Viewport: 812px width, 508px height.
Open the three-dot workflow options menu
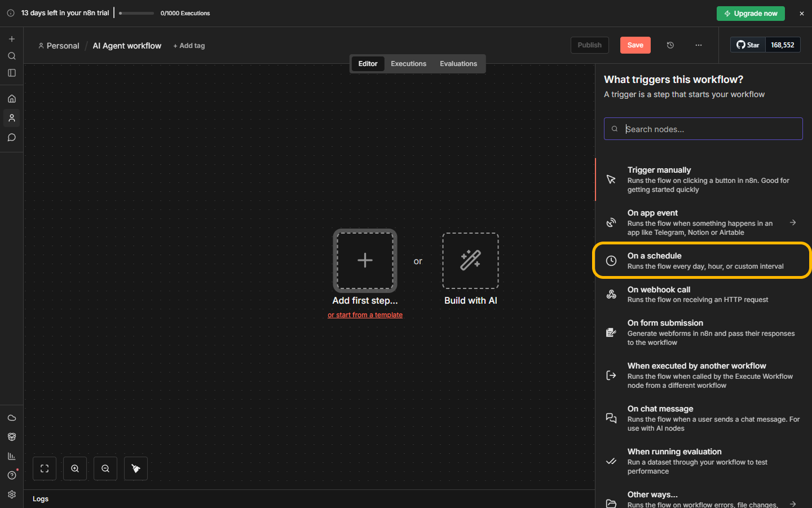[x=699, y=45]
